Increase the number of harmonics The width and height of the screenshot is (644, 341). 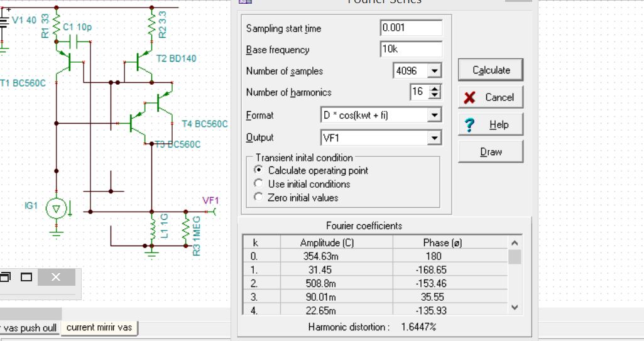point(435,88)
